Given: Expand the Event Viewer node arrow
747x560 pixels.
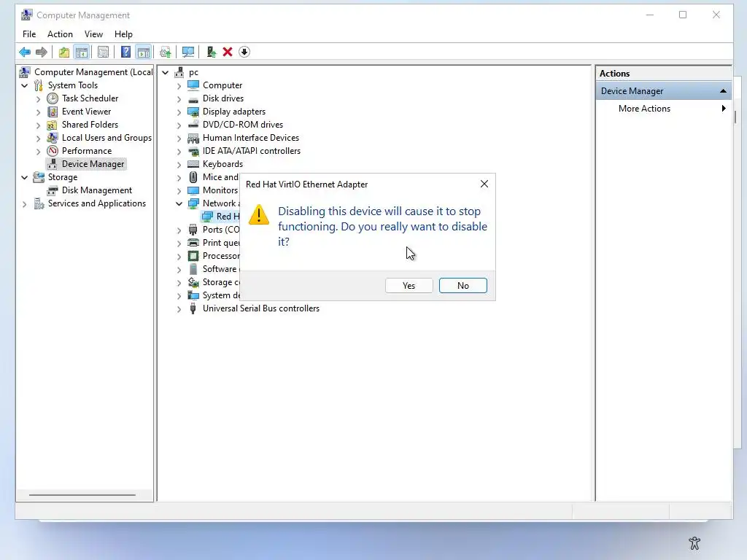Looking at the screenshot, I should [39, 112].
